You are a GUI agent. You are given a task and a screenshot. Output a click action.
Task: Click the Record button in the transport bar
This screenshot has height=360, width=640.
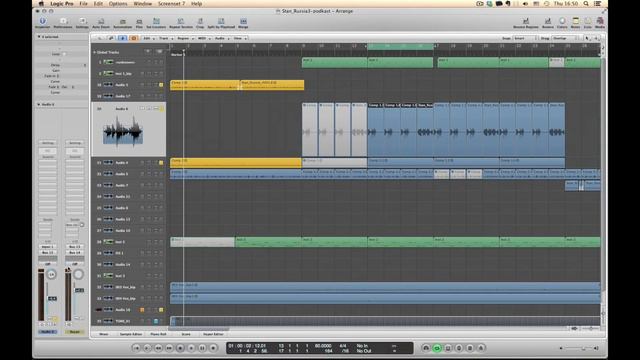click(213, 348)
